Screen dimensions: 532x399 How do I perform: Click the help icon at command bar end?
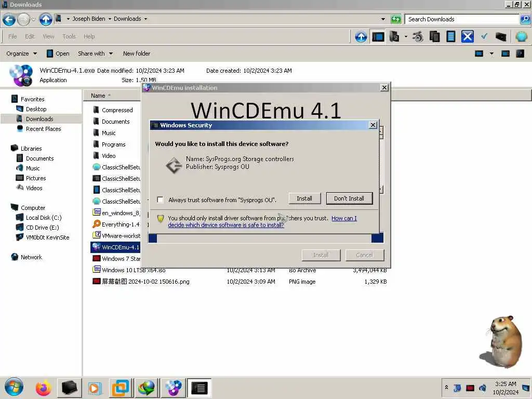(520, 54)
